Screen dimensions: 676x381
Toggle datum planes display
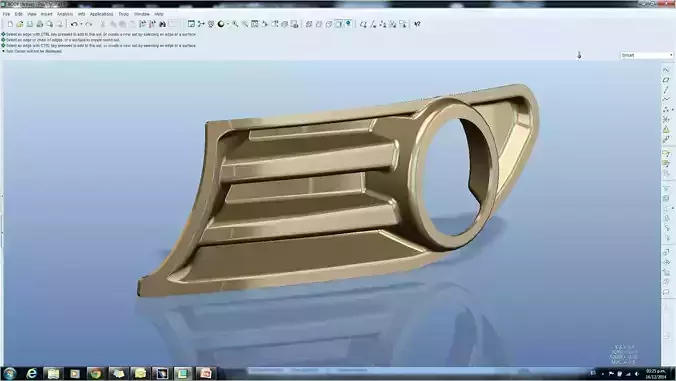363,24
